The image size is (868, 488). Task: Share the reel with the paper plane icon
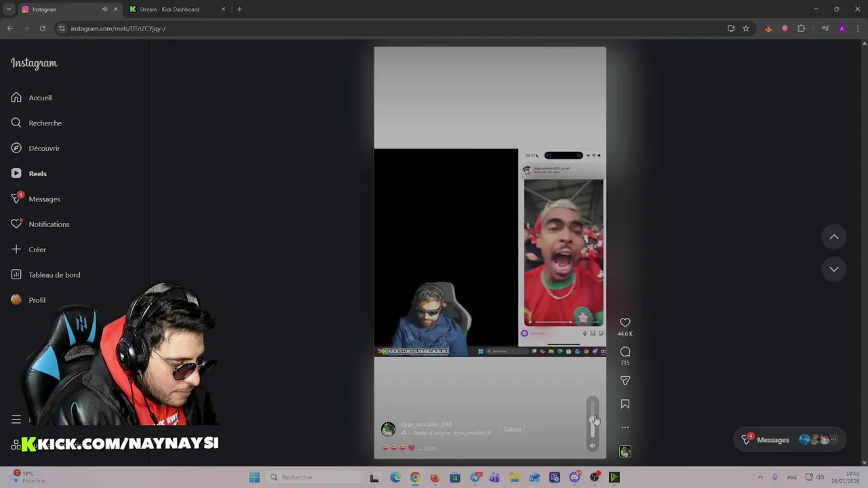625,380
